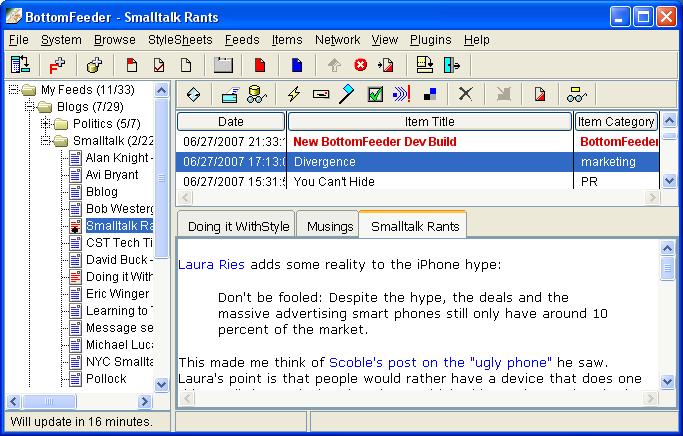Click the blue flag marker icon
The width and height of the screenshot is (683, 436).
coord(347,94)
